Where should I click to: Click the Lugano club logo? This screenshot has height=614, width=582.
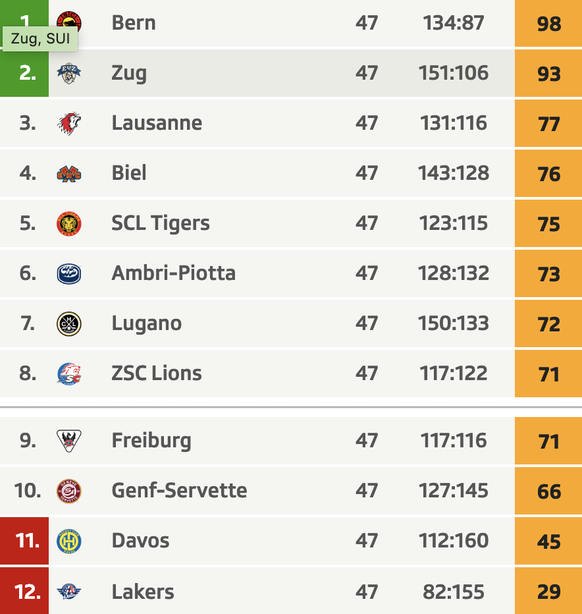(69, 324)
